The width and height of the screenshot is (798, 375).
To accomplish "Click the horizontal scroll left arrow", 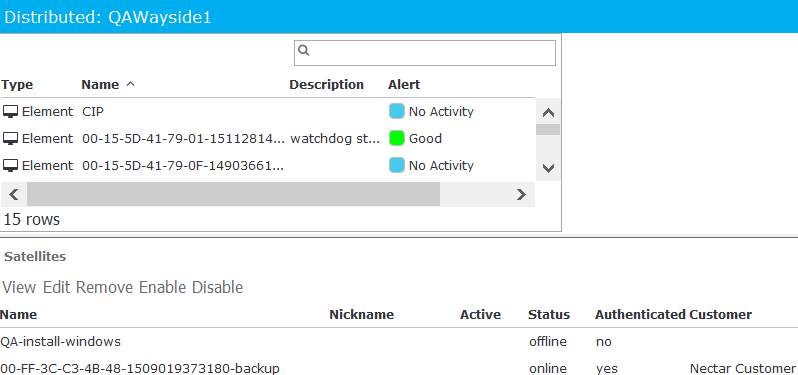I will tap(14, 194).
